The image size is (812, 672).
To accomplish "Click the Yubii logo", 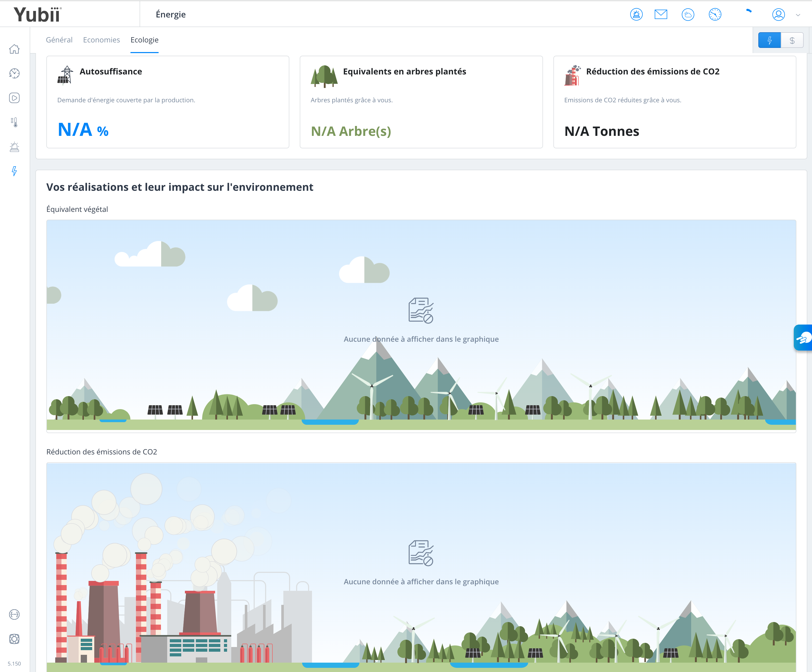I will (x=38, y=15).
